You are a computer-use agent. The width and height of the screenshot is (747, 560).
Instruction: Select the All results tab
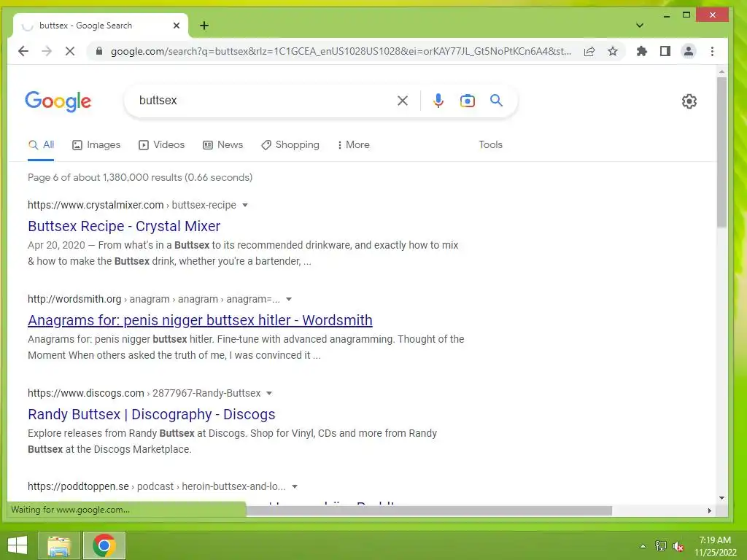pyautogui.click(x=41, y=145)
